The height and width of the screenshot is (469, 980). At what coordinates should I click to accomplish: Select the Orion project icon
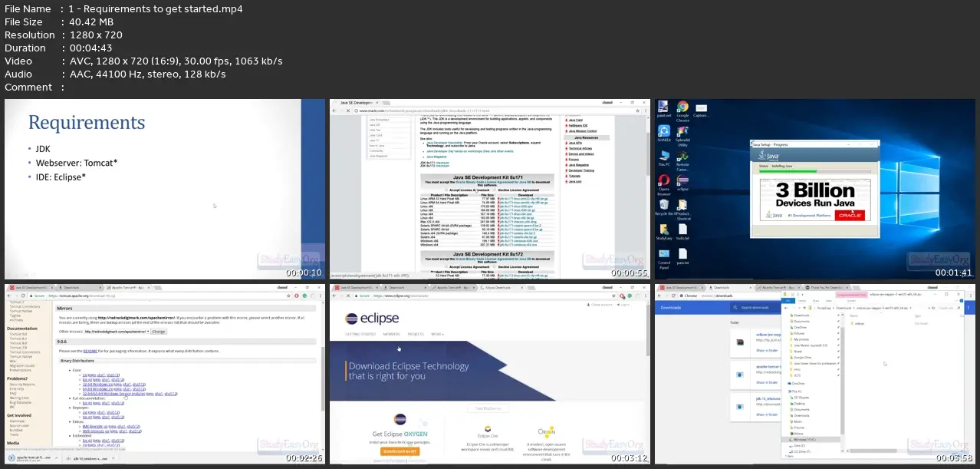click(x=547, y=432)
